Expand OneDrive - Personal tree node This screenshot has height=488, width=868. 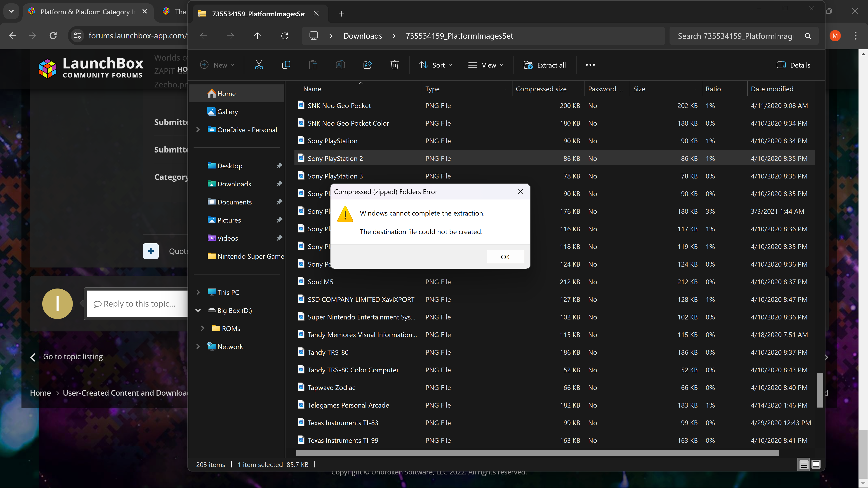click(198, 130)
